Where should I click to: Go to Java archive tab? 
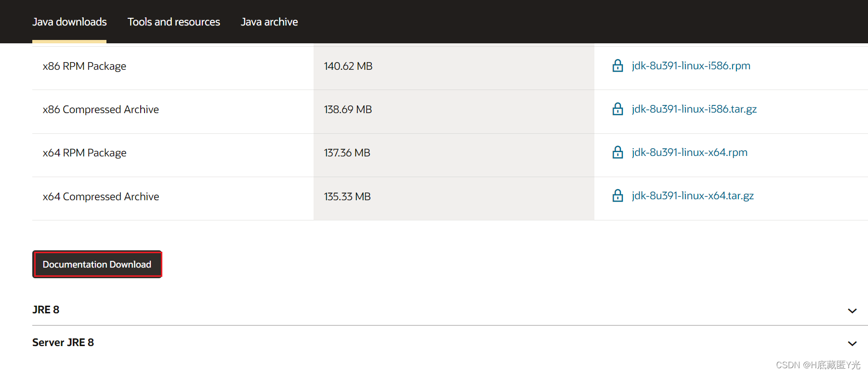(269, 22)
